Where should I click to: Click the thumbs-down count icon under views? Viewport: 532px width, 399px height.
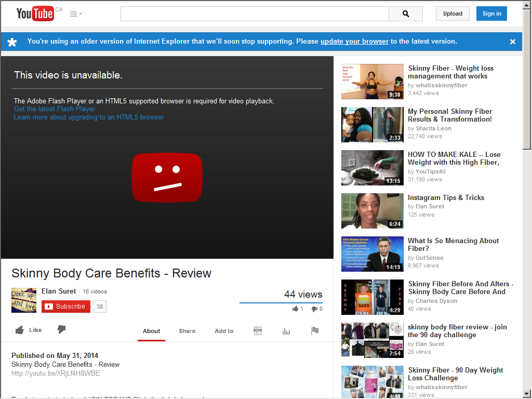tap(314, 309)
